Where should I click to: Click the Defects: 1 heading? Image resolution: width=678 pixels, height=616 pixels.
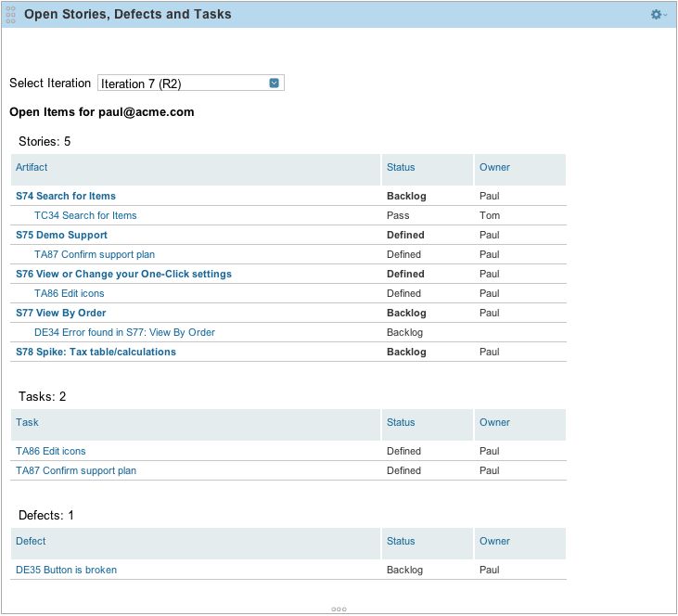pos(46,515)
